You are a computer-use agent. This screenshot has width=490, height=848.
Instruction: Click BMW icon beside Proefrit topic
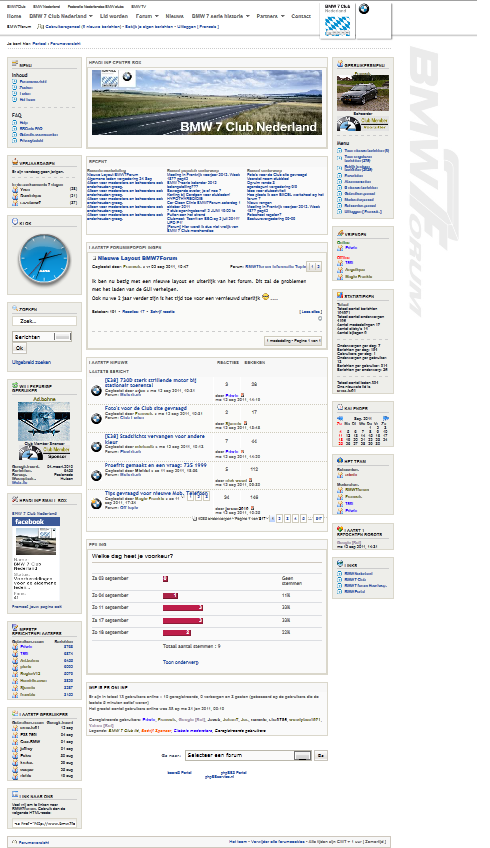pos(96,475)
